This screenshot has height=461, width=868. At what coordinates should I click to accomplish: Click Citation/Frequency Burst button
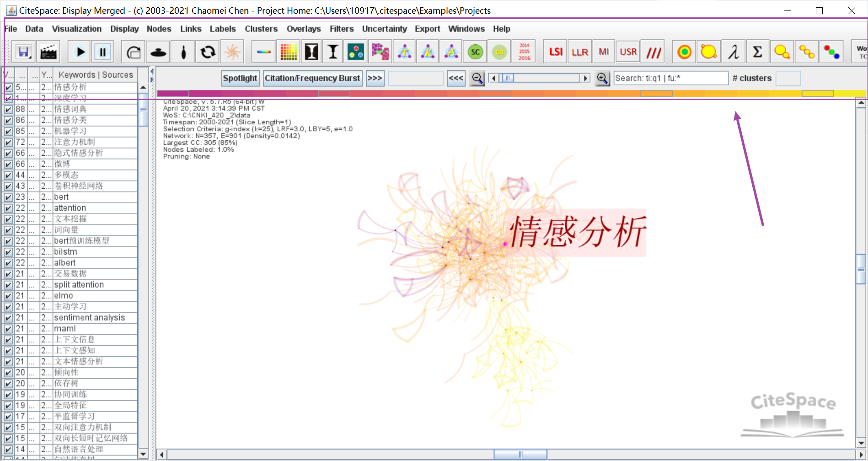[312, 78]
